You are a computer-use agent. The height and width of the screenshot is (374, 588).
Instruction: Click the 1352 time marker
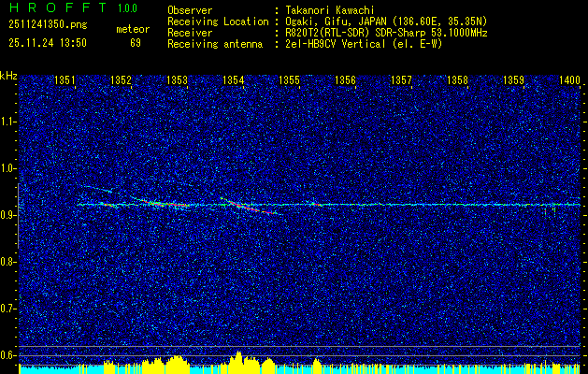(x=121, y=80)
